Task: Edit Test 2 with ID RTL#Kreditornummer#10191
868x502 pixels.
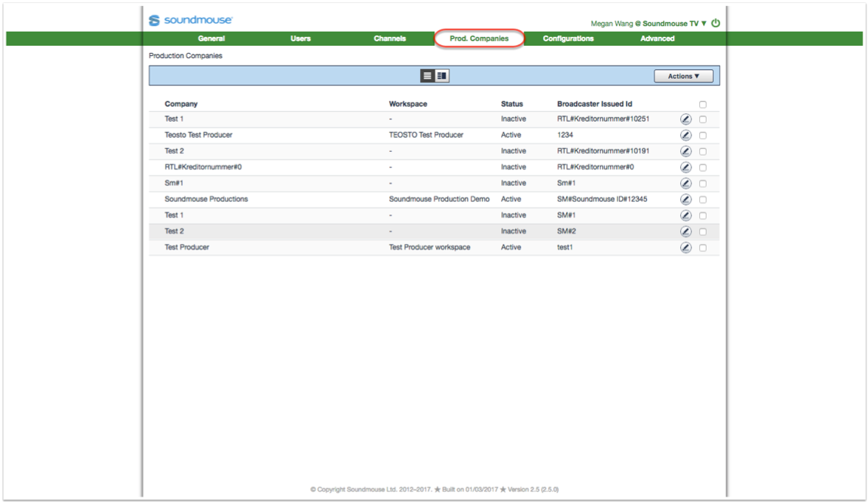Action: pos(685,151)
